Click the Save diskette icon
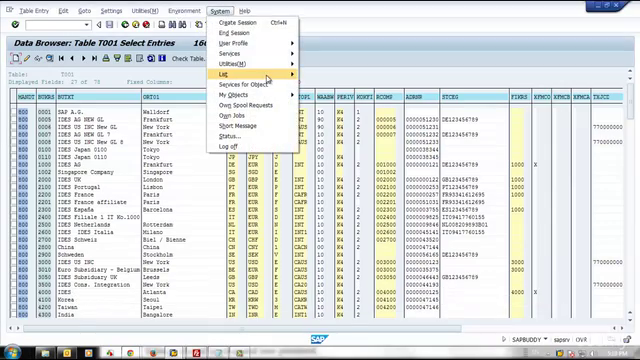 109,24
